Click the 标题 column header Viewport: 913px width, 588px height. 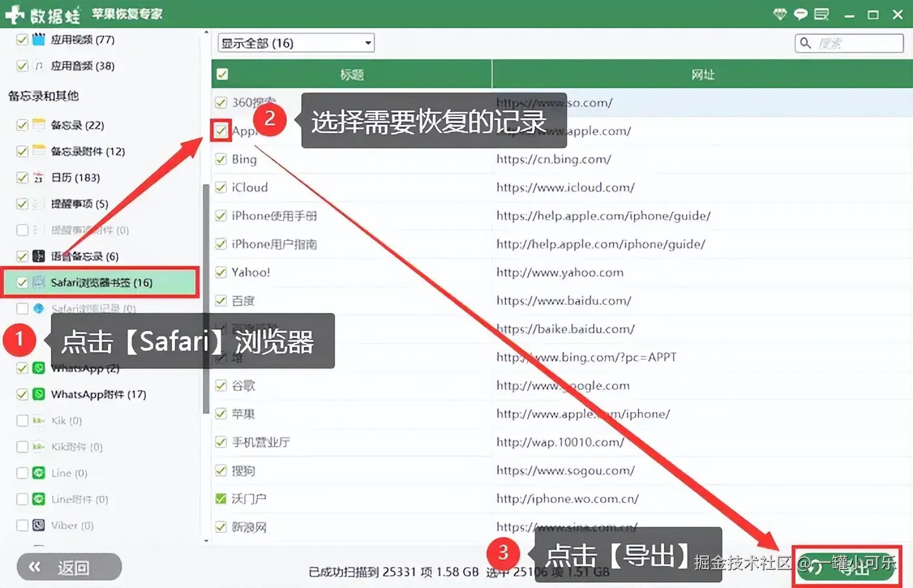click(x=352, y=74)
